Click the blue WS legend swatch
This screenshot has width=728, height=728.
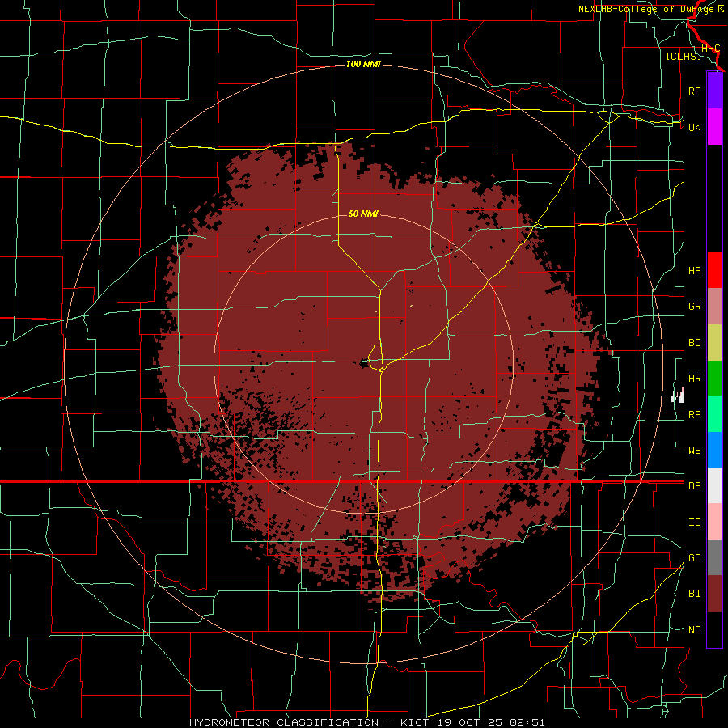[714, 450]
